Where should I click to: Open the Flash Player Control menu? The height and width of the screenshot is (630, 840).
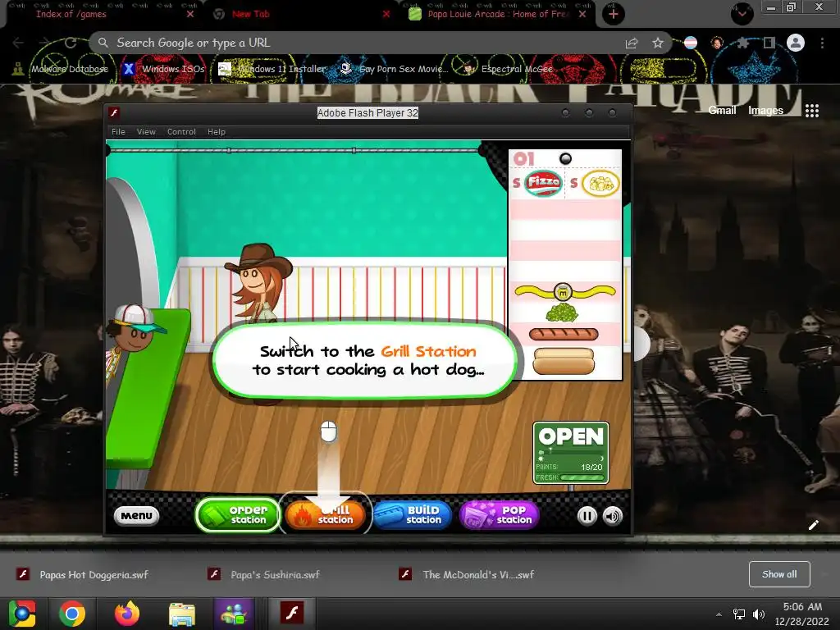tap(181, 132)
